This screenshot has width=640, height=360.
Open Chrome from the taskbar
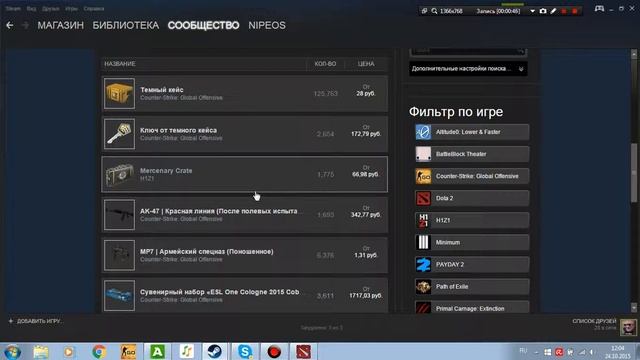(99, 351)
